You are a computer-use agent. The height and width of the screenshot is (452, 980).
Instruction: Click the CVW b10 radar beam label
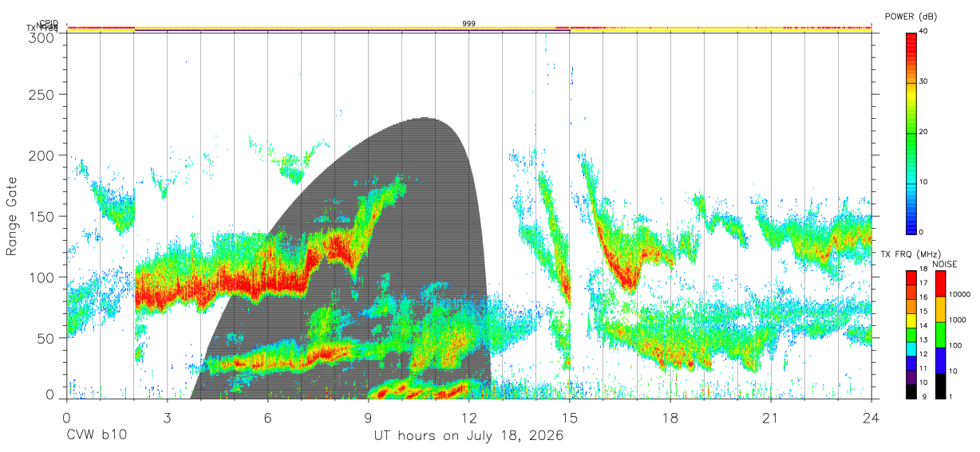97,436
